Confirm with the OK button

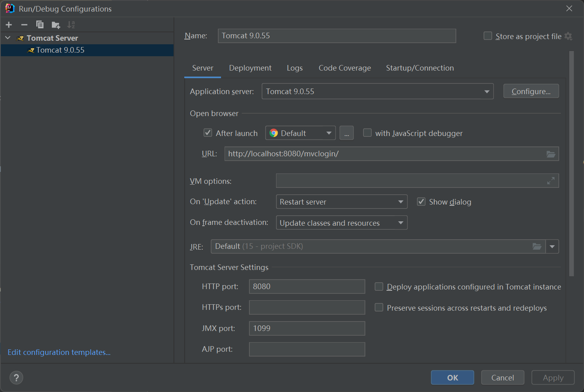tap(452, 378)
